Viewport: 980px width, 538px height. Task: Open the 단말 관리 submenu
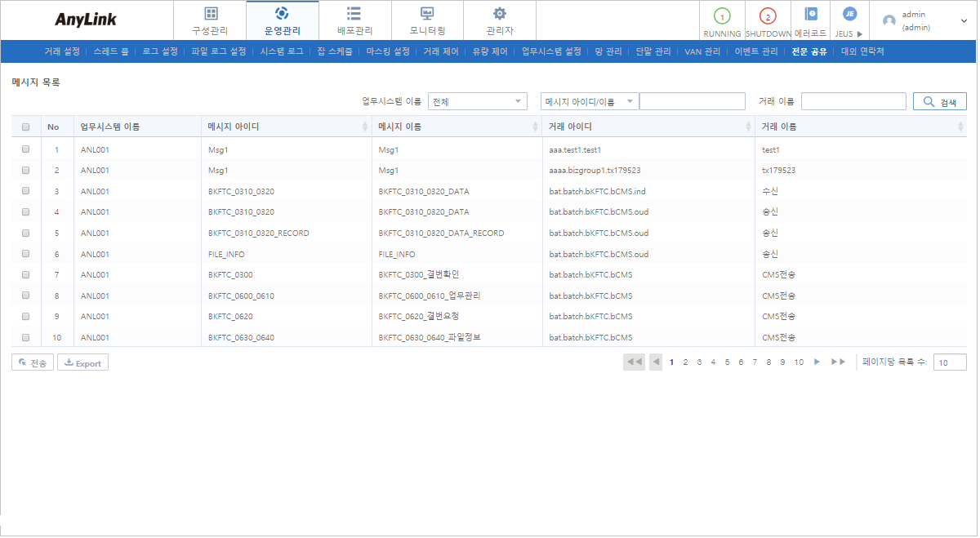click(653, 51)
